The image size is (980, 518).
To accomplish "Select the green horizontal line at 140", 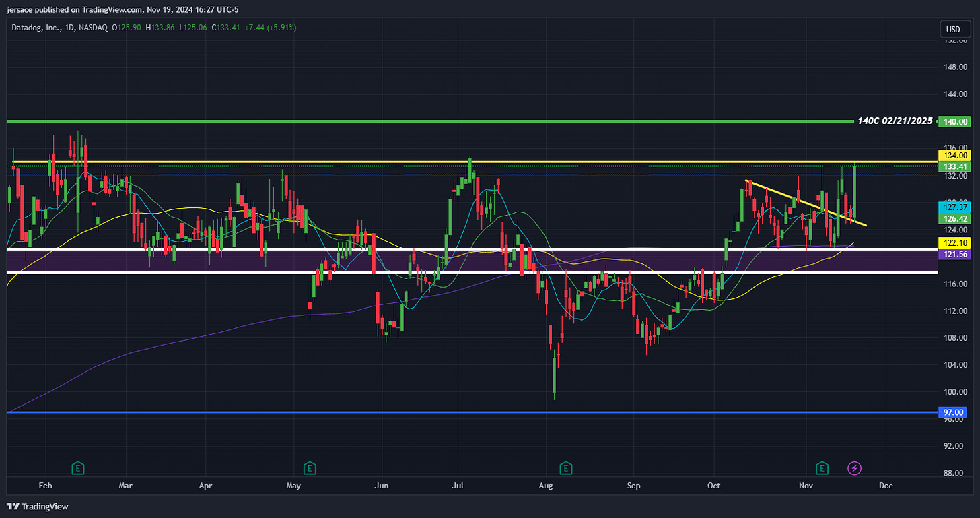I will tap(431, 121).
